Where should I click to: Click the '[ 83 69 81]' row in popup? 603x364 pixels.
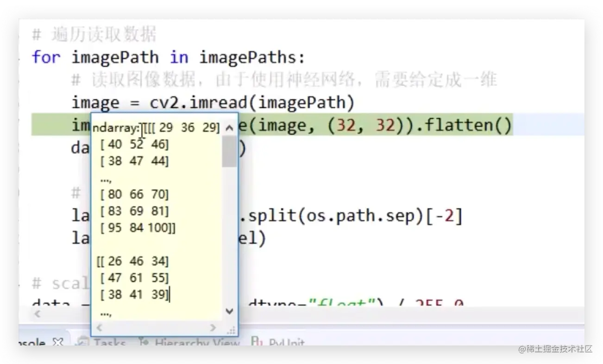(x=134, y=211)
